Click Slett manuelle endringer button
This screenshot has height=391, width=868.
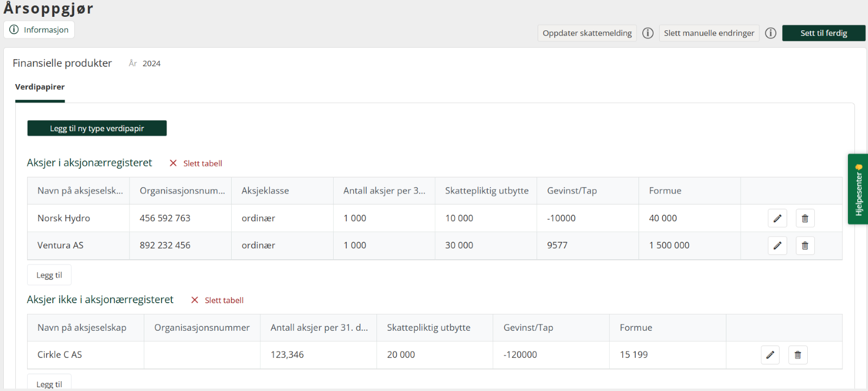(x=709, y=33)
